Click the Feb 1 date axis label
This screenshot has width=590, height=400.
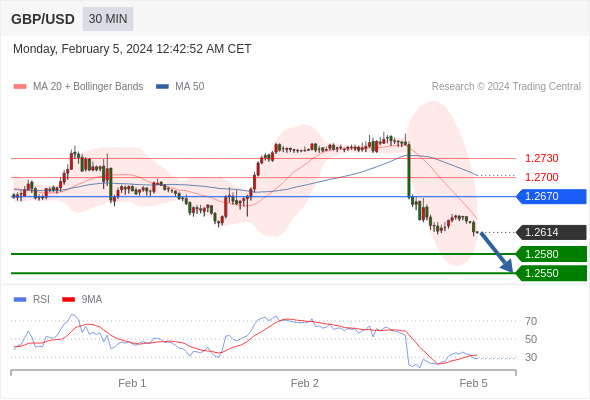pos(132,383)
